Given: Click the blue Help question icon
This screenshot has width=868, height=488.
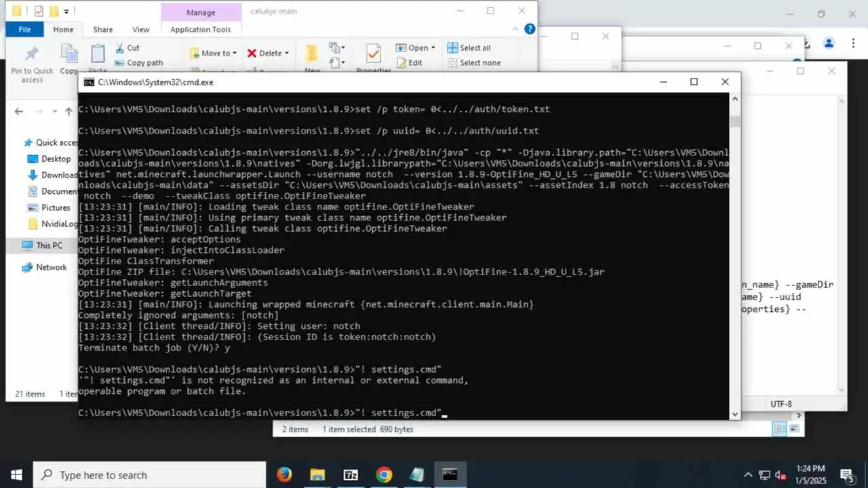Looking at the screenshot, I should coord(530,29).
